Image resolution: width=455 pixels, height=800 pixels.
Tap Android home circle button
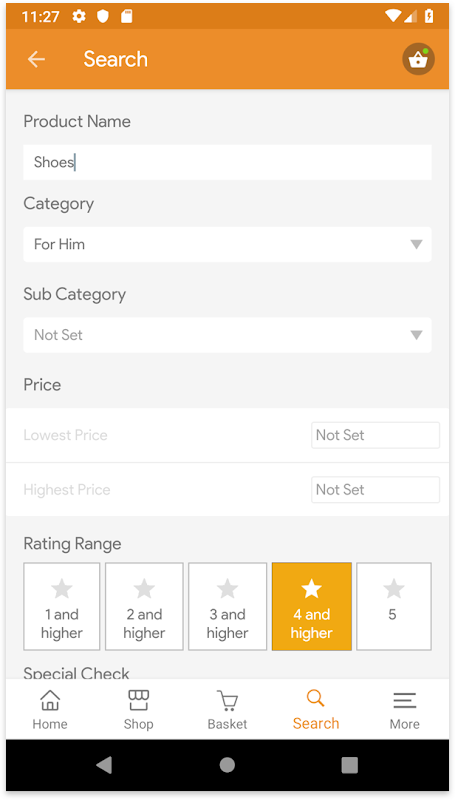pos(227,765)
